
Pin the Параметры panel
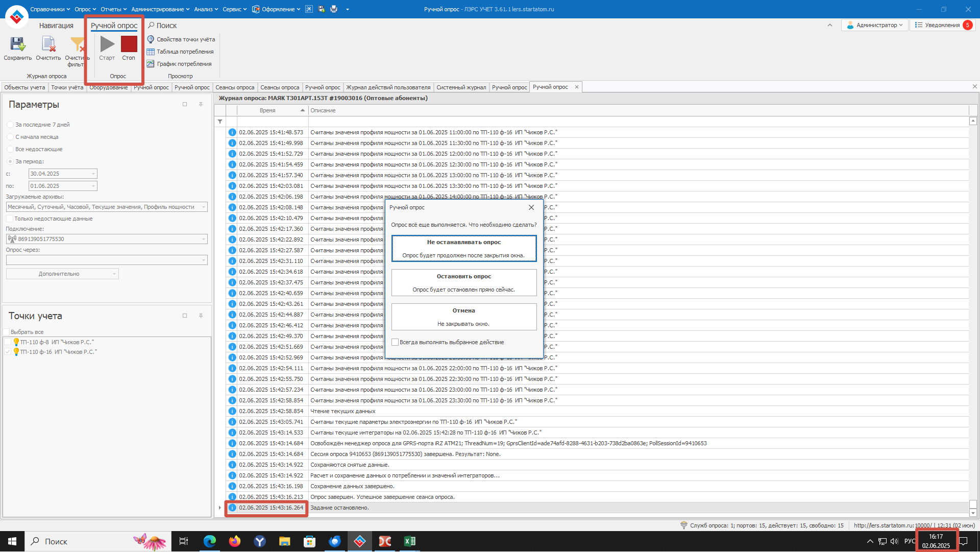(201, 104)
